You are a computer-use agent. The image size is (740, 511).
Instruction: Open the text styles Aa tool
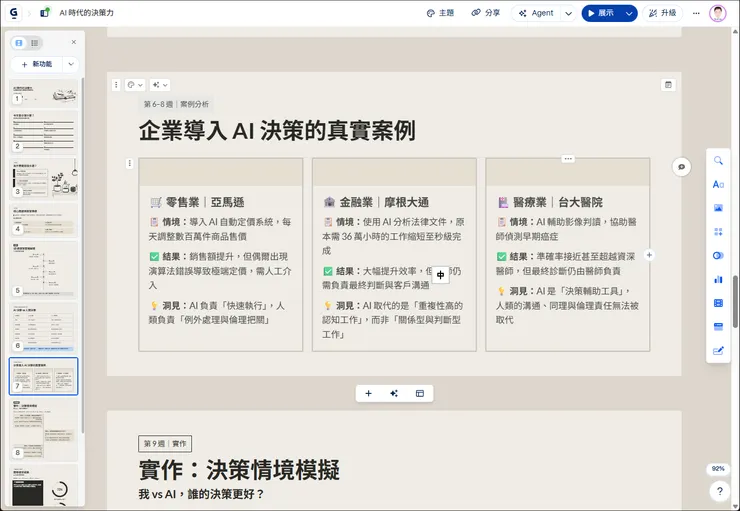[718, 184]
